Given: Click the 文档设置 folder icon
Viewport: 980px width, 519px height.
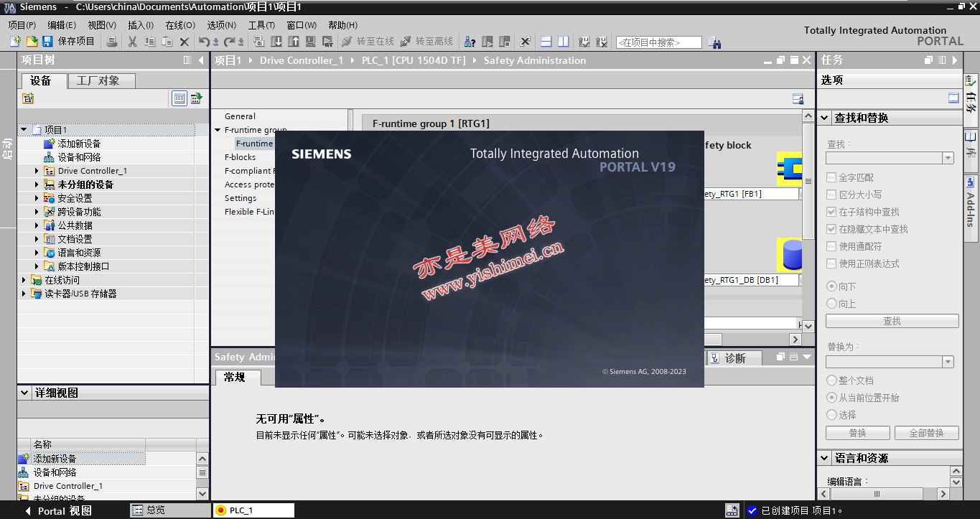Looking at the screenshot, I should point(50,239).
